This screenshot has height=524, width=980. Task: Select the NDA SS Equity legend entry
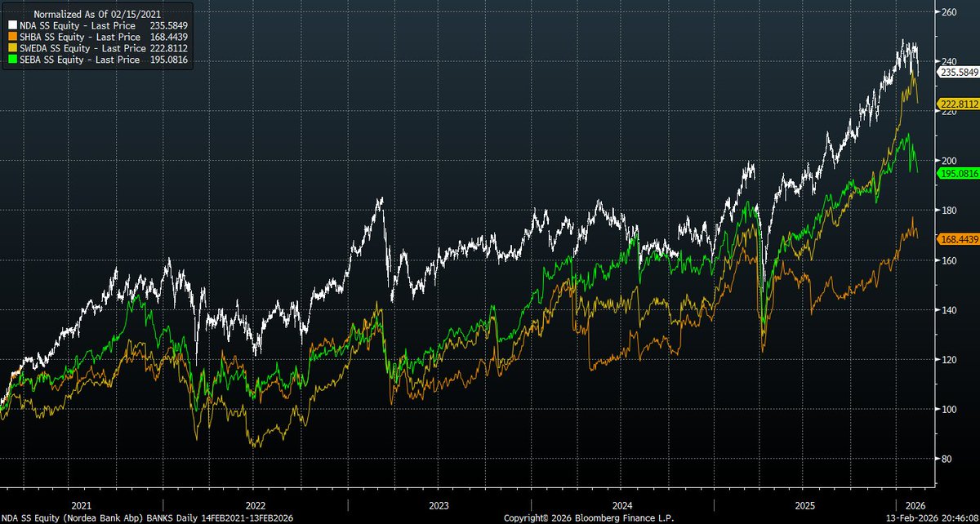(x=98, y=25)
